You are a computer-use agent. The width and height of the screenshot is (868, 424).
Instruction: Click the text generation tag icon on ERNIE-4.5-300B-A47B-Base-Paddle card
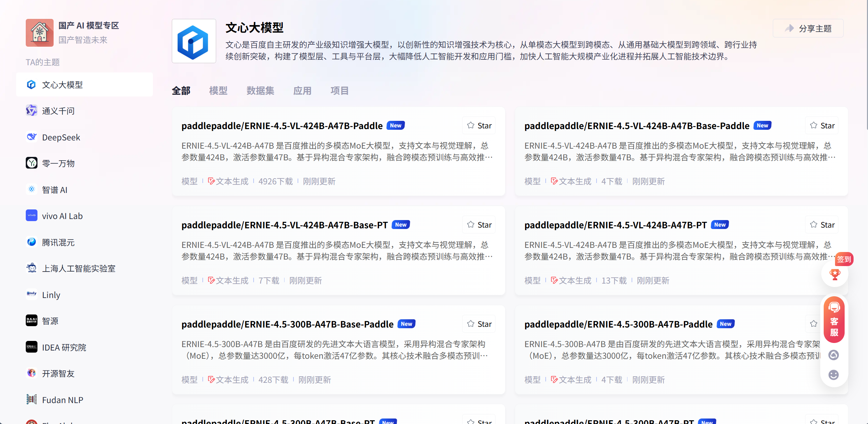point(211,379)
